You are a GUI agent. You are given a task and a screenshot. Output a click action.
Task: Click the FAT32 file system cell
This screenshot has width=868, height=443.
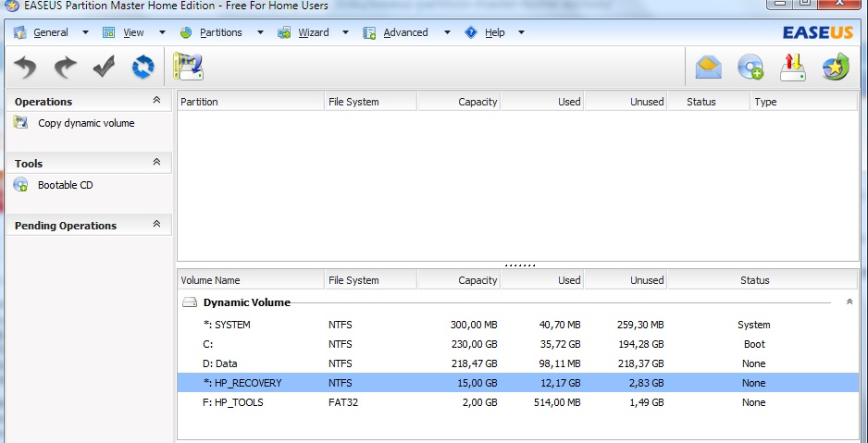tap(343, 402)
